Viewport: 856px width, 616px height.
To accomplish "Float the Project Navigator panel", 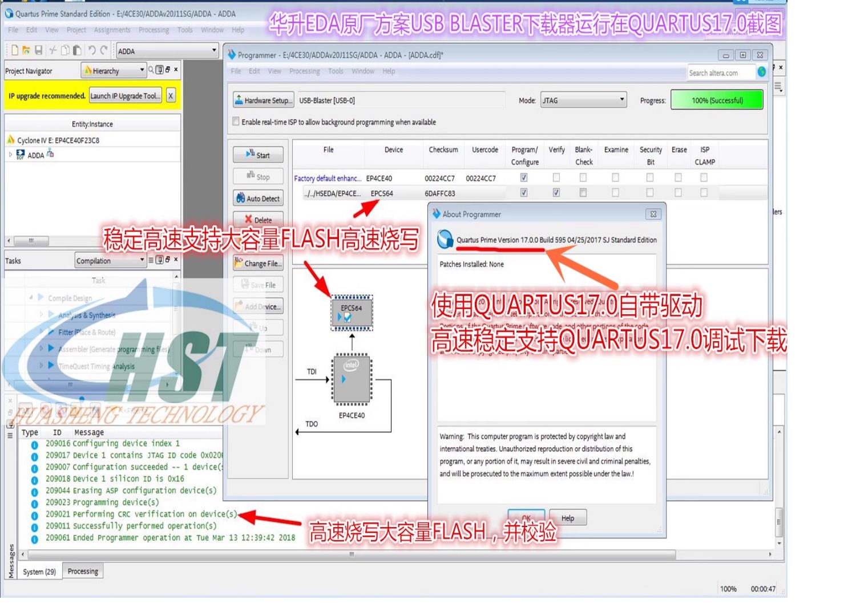I will tap(167, 70).
